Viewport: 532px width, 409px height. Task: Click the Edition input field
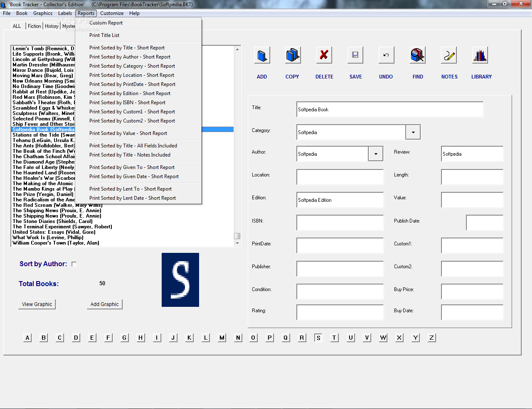pos(340,200)
